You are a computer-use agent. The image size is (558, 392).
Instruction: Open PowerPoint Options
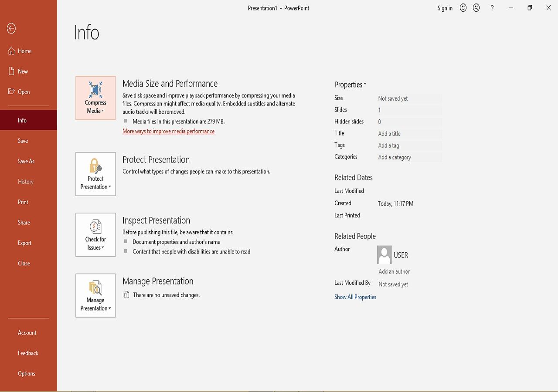[x=28, y=374]
